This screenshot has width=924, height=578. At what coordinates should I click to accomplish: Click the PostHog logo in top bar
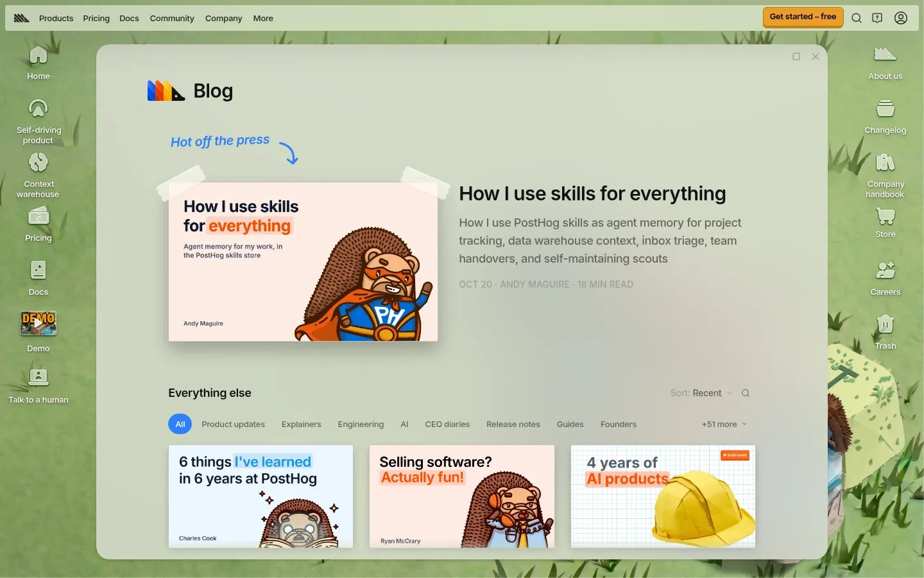(21, 18)
